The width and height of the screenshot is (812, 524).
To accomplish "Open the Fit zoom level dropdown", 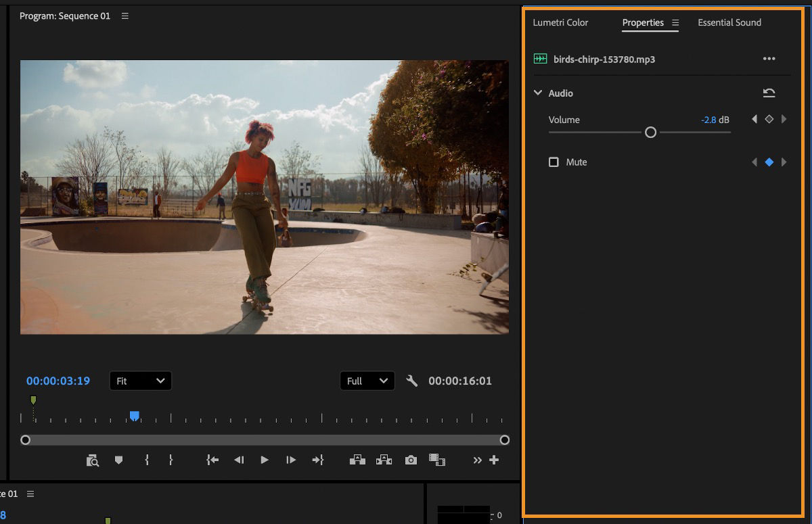I will [x=140, y=381].
